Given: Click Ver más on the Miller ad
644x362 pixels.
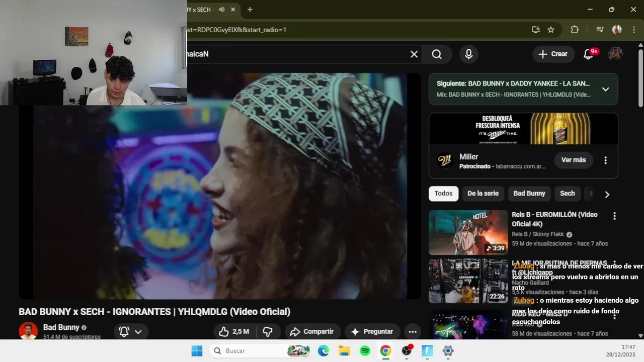Looking at the screenshot, I should click(574, 160).
